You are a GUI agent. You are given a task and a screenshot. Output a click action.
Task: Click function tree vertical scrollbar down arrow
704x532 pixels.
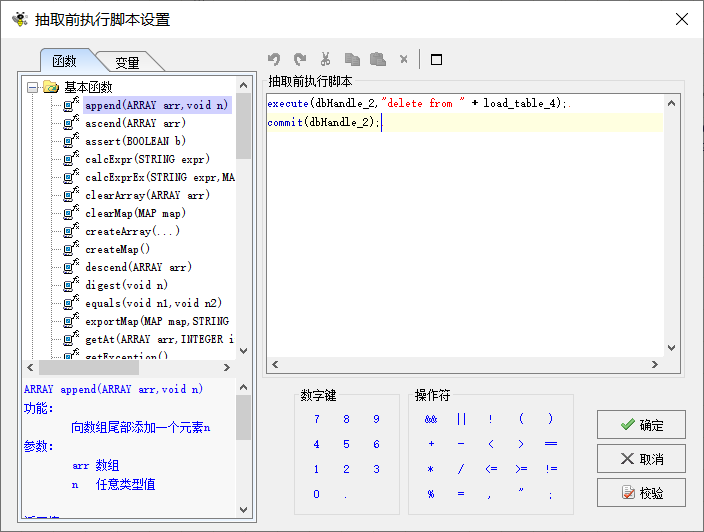pyautogui.click(x=243, y=351)
